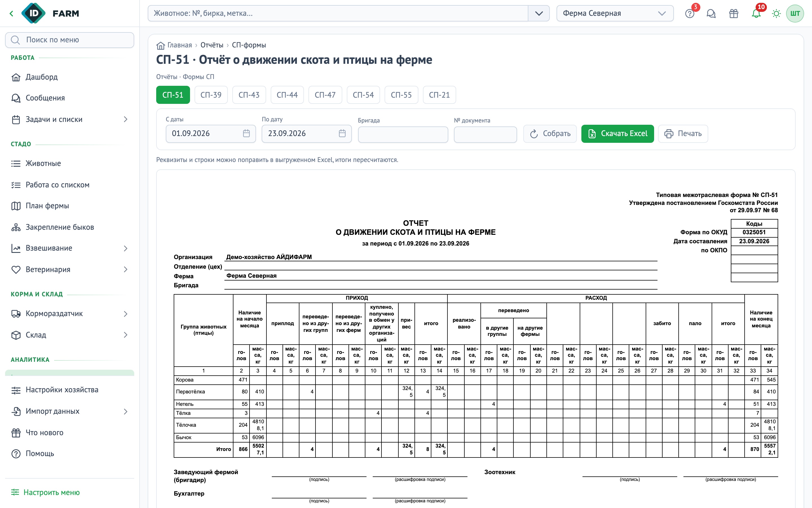The height and width of the screenshot is (508, 812).
Task: Switch to the СП-21 tab
Action: [439, 95]
